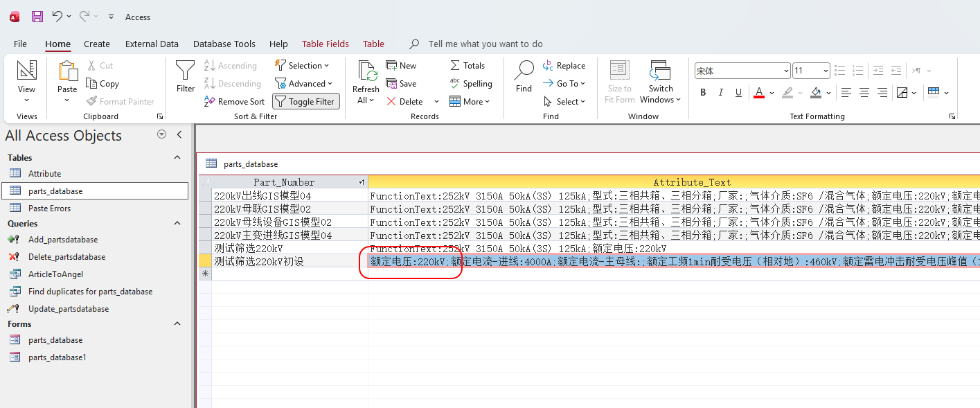Collapse the Queries group
Viewport: 980px width, 408px height.
(x=177, y=224)
